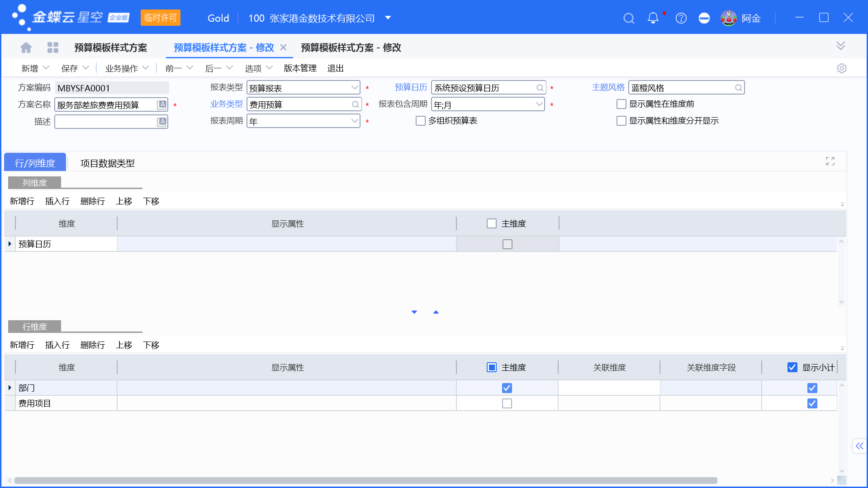Toggle 显示属性在维度前 checkbox
Image resolution: width=868 pixels, height=488 pixels.
click(x=621, y=104)
